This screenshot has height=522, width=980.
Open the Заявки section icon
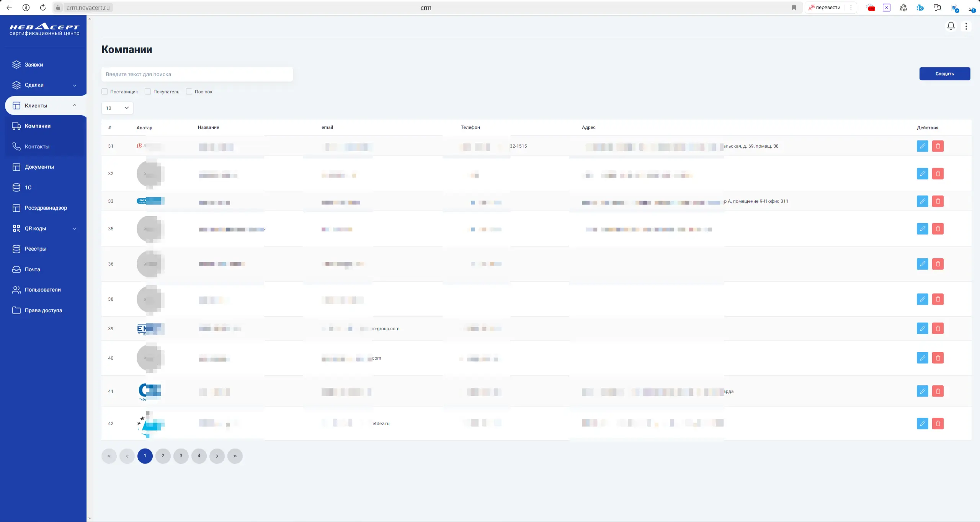coord(16,64)
